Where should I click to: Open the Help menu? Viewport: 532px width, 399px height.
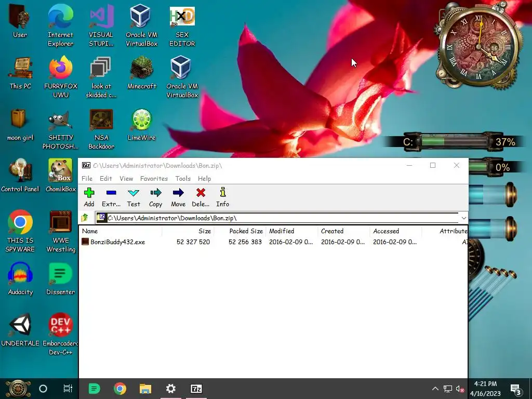click(x=204, y=179)
